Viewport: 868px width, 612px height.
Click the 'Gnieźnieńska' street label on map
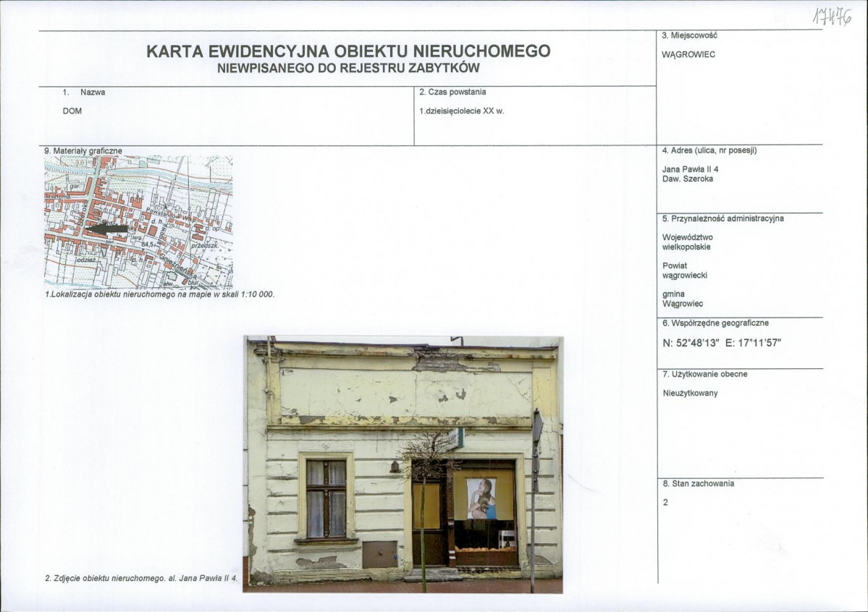(x=177, y=267)
